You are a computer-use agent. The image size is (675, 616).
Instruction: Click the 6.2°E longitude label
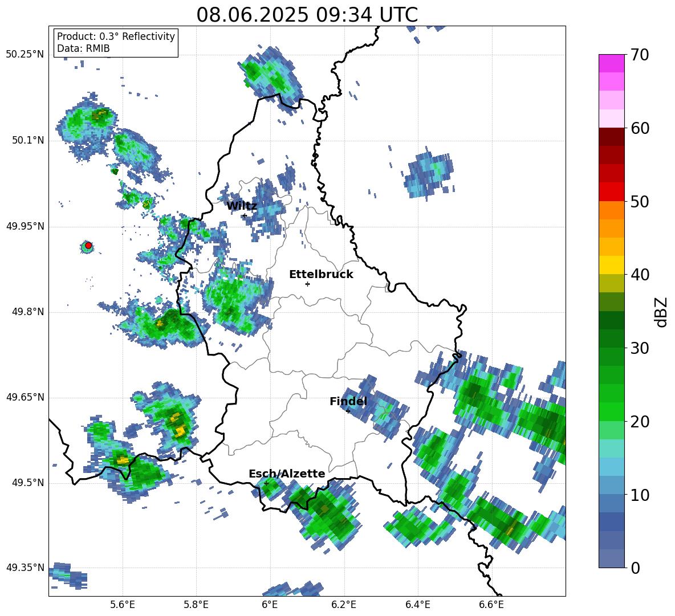coord(344,605)
